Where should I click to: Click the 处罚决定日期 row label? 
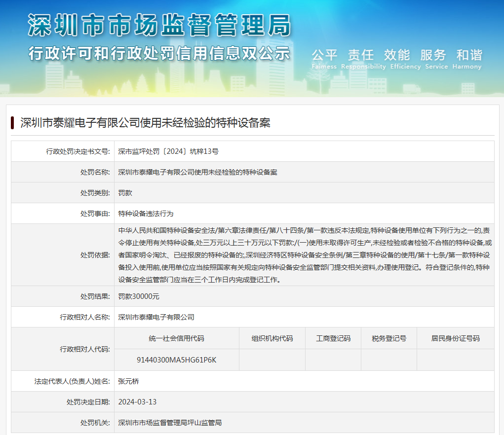pyautogui.click(x=88, y=402)
